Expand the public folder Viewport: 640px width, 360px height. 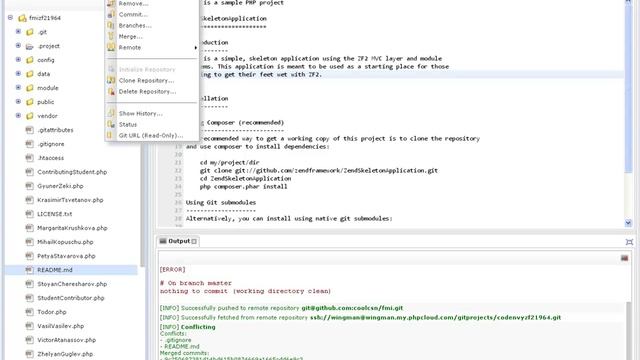click(x=18, y=102)
